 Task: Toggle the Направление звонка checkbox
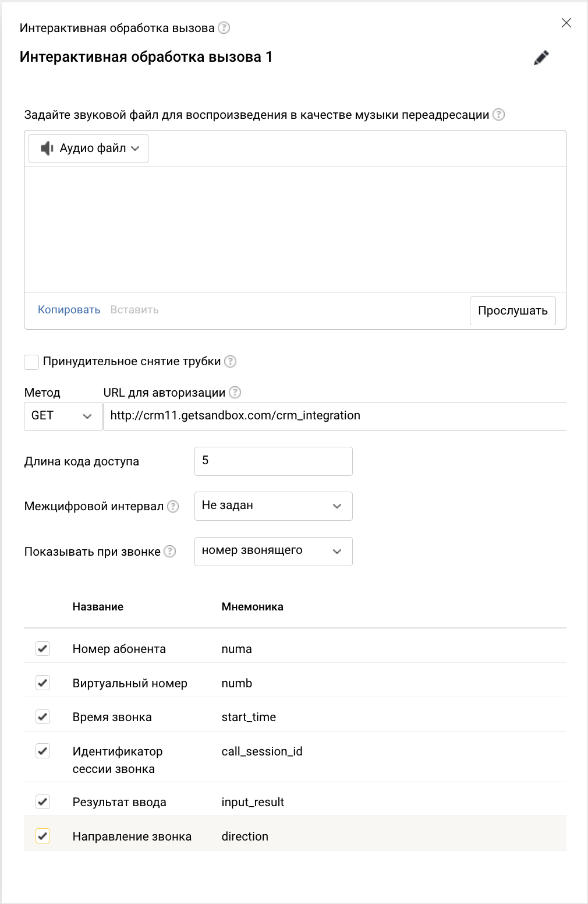[x=42, y=836]
